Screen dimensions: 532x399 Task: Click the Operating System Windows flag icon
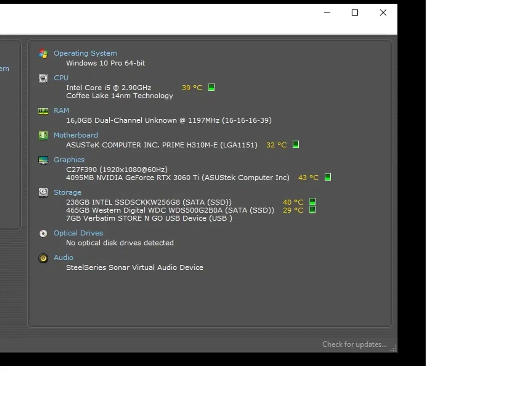(43, 54)
